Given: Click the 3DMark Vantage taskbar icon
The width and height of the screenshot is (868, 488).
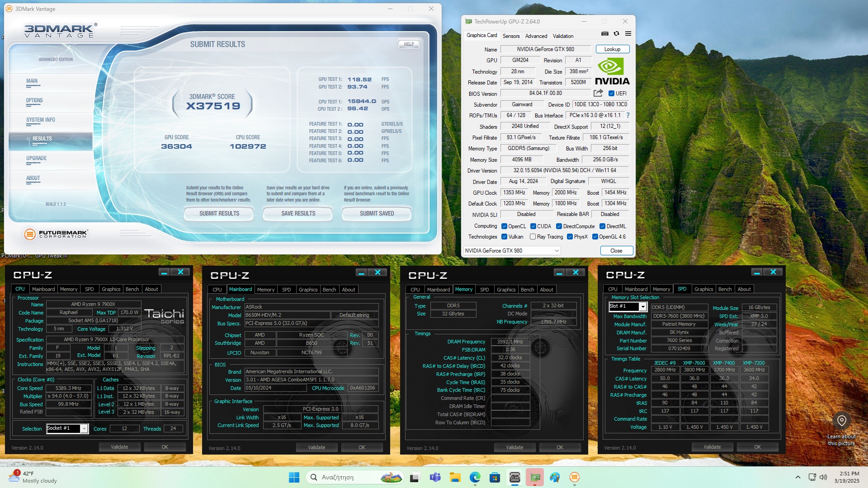Looking at the screenshot, I should tap(575, 477).
